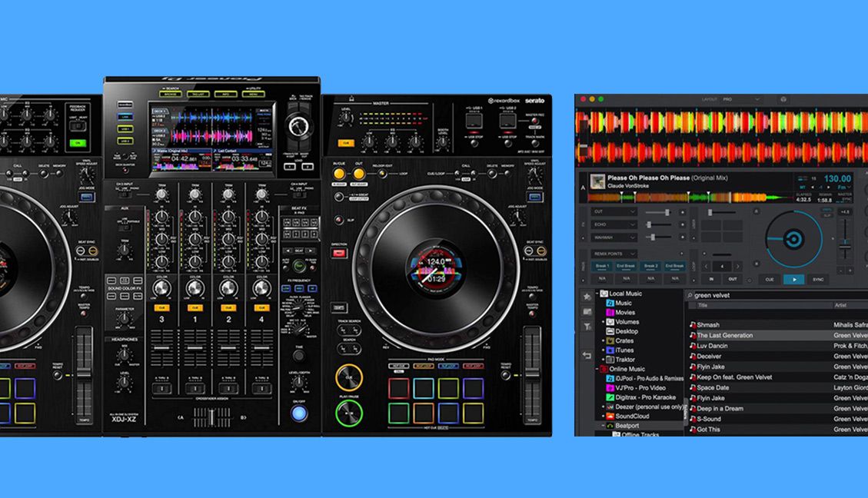Click the Crates icon in the folder tree

click(x=610, y=341)
